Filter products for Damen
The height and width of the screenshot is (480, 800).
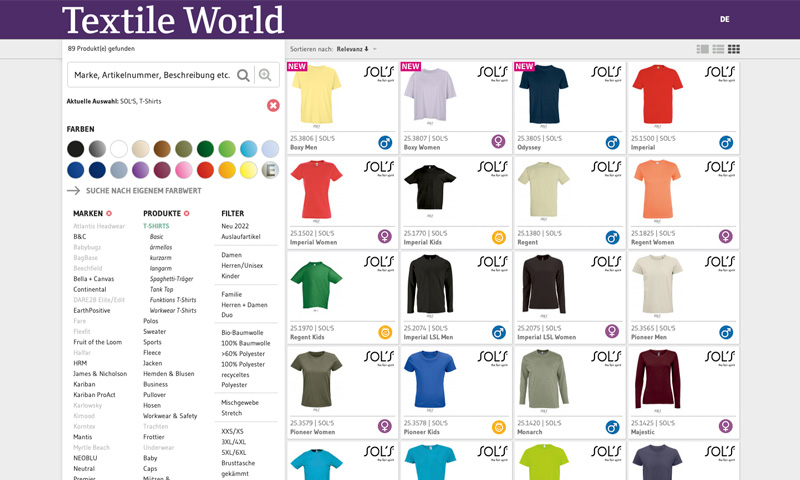231,255
